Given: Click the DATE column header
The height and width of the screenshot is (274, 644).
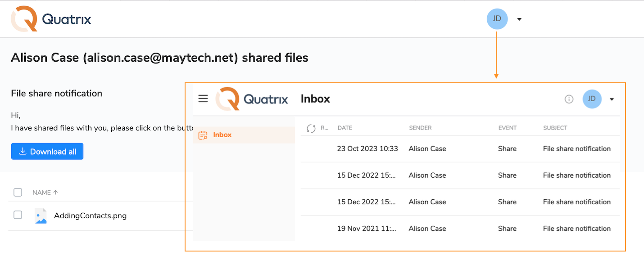Looking at the screenshot, I should coord(345,128).
